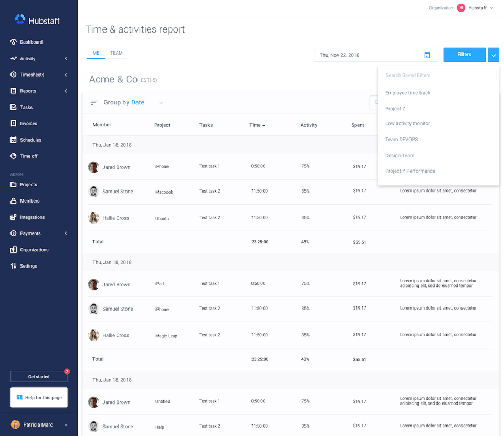
Task: Click the Organization avatar H icon
Action: point(461,8)
